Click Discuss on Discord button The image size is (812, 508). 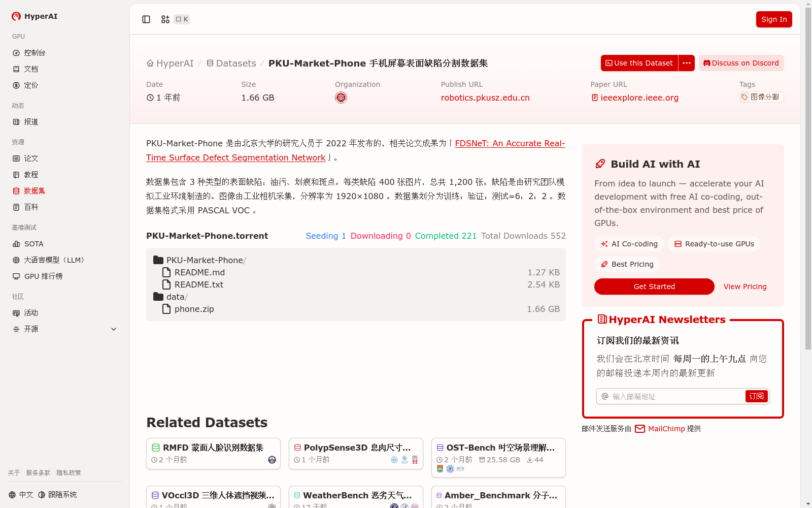coord(741,63)
